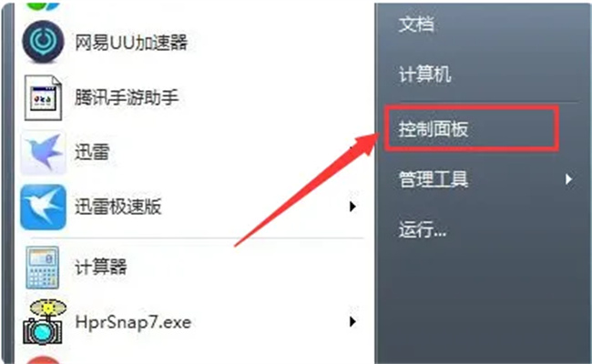Open 控制面板 in the right pane
The height and width of the screenshot is (364, 592).
(x=434, y=129)
